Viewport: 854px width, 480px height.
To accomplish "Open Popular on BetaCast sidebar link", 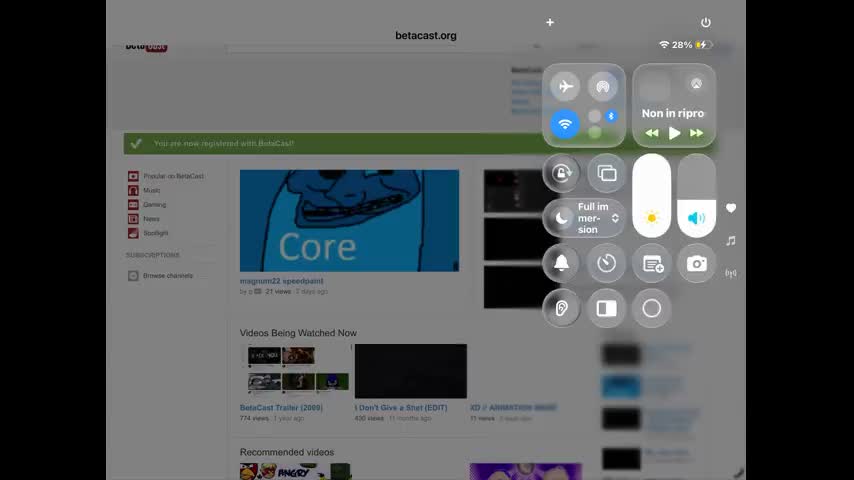I will tap(174, 176).
